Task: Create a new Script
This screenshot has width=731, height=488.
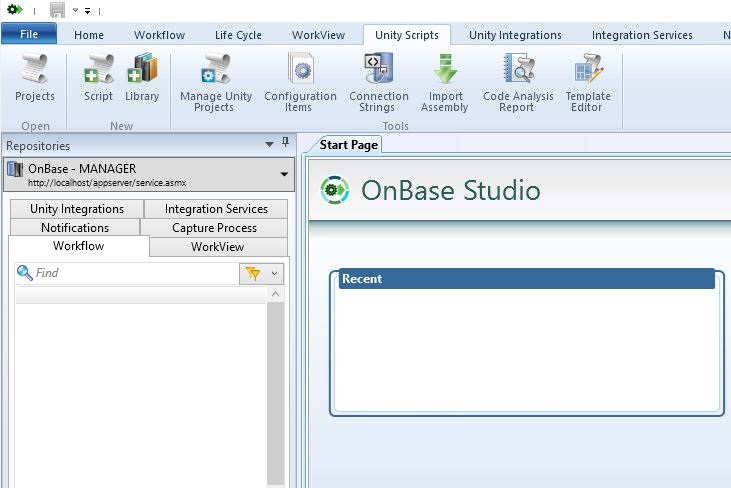Action: click(98, 77)
